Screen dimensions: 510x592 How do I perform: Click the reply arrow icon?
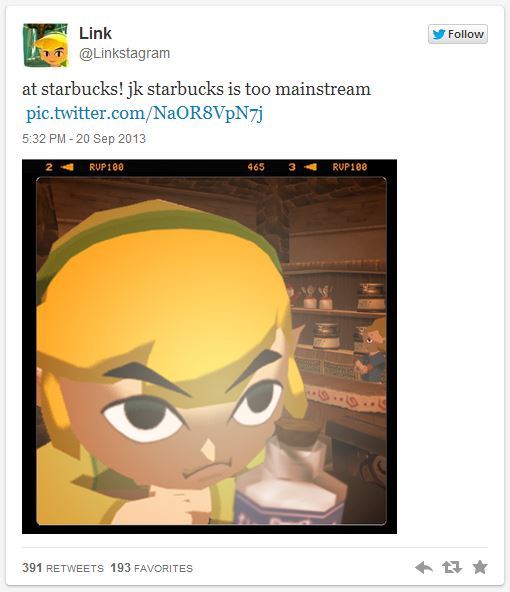click(x=424, y=567)
